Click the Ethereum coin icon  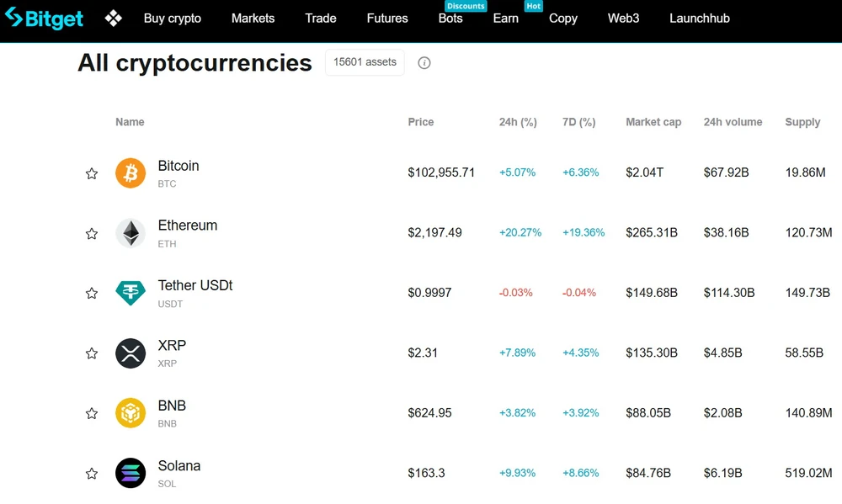(131, 233)
